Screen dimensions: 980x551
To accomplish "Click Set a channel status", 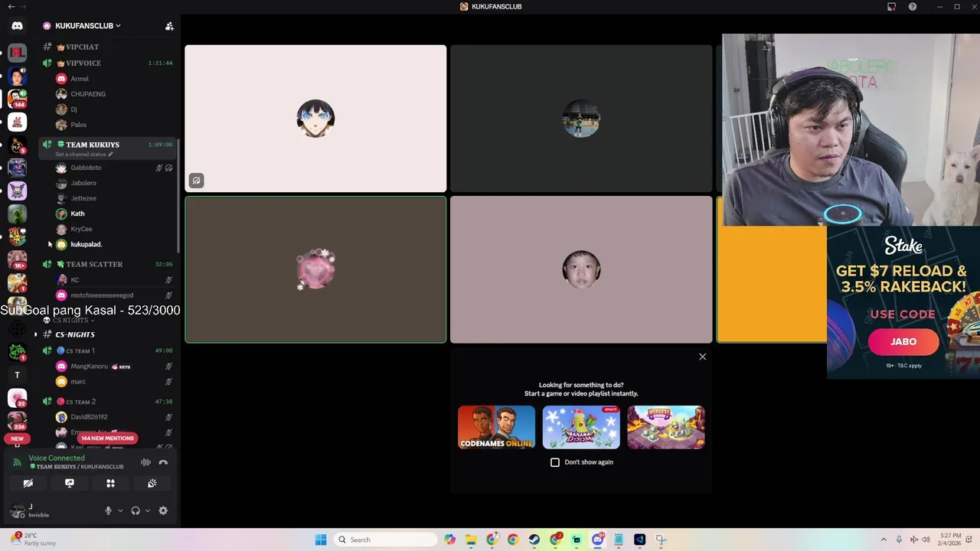I will point(83,155).
